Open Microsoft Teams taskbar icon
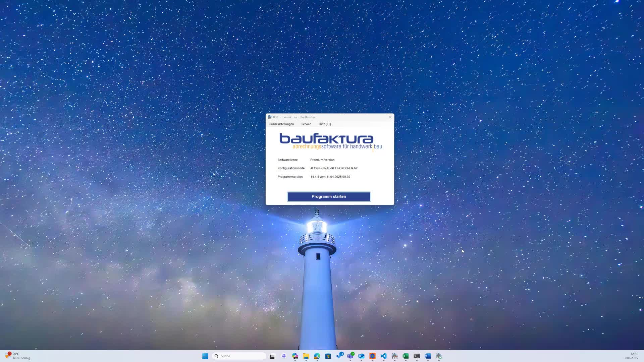The width and height of the screenshot is (644, 362). 350,356
